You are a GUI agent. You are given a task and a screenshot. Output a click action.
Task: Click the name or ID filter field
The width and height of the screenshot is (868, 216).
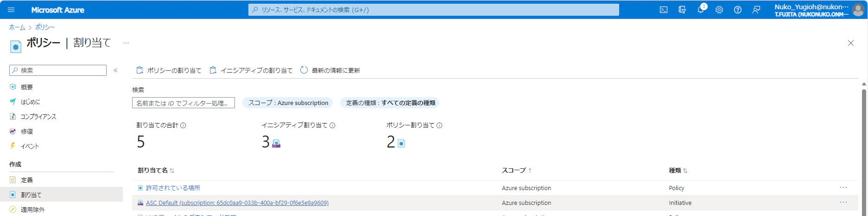coord(184,103)
